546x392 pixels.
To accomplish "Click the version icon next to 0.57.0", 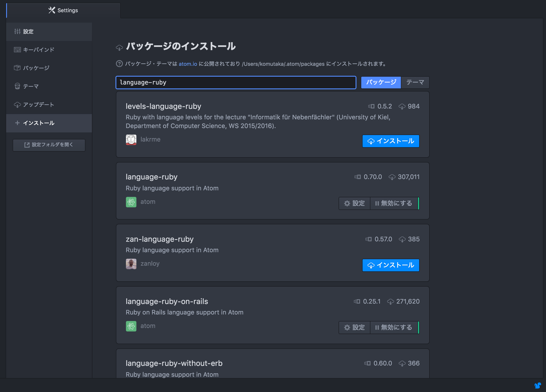I will tap(368, 239).
